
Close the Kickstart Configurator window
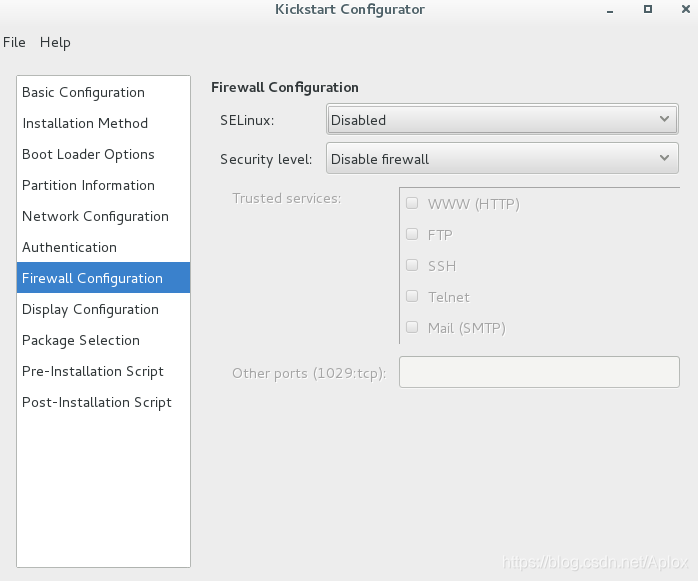pos(686,9)
